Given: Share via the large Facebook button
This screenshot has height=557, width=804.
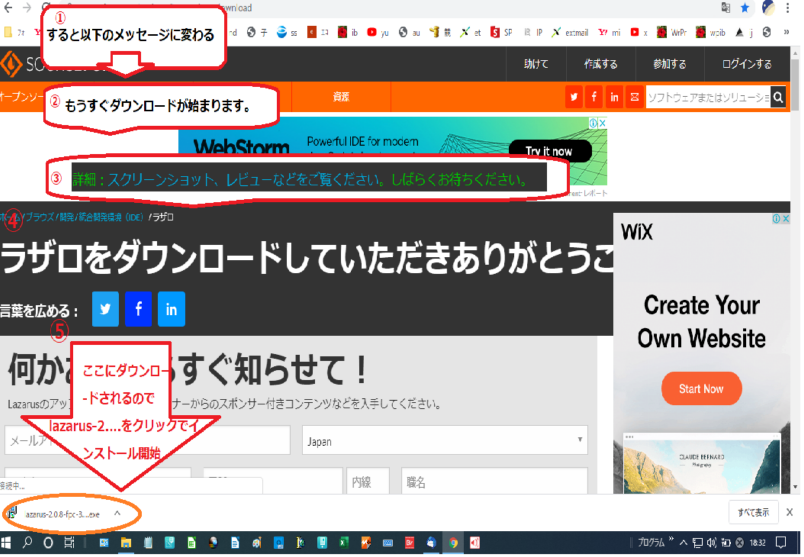Looking at the screenshot, I should 138,309.
